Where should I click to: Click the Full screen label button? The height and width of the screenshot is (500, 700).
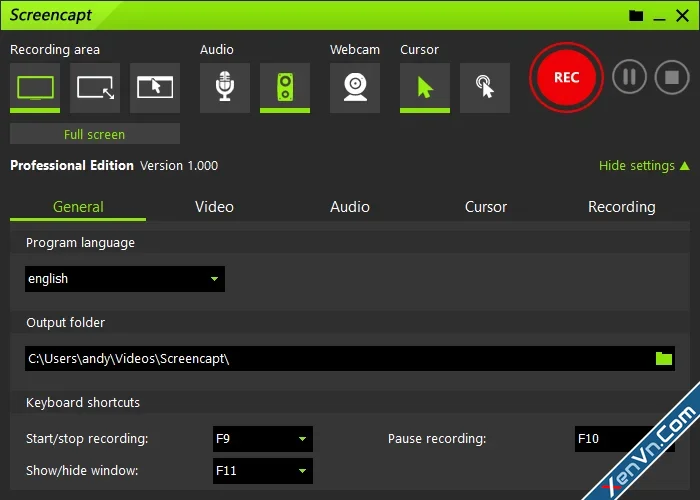[x=95, y=134]
